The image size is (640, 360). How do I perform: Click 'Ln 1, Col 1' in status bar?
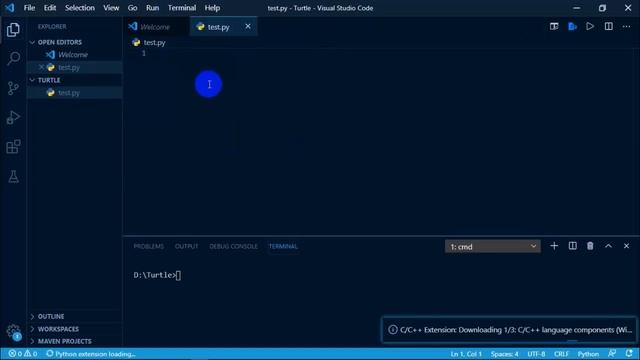(466, 353)
